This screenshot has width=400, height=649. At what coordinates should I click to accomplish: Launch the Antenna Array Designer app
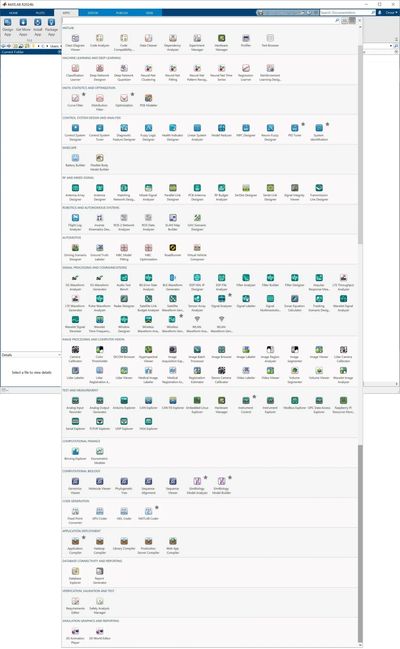pyautogui.click(x=75, y=192)
